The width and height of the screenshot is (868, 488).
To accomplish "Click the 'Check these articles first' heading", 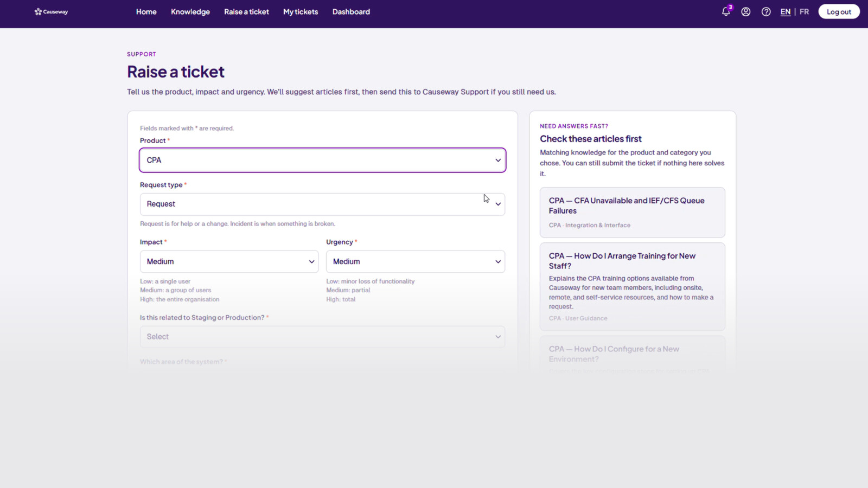I will coord(590,139).
